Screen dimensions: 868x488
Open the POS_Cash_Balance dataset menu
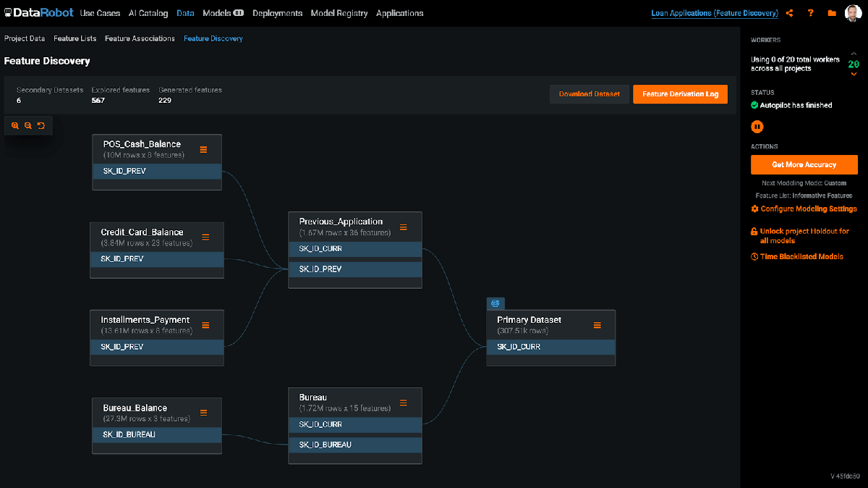(x=204, y=149)
